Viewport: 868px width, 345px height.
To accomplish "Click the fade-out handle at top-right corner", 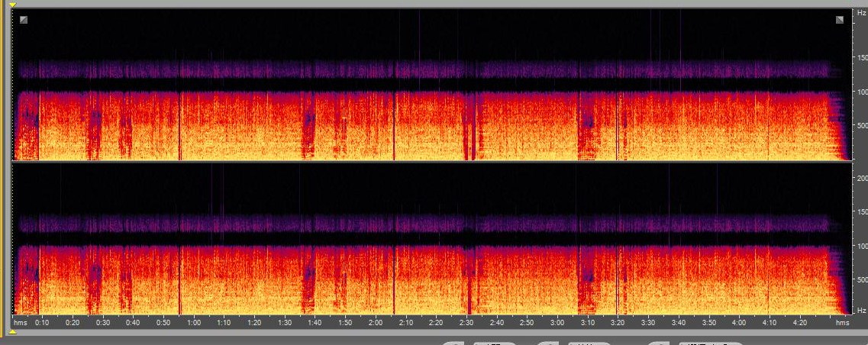I will [840, 20].
